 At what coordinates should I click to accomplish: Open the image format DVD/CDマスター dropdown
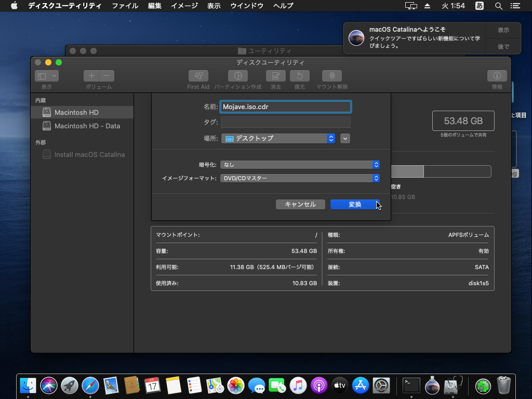click(300, 178)
